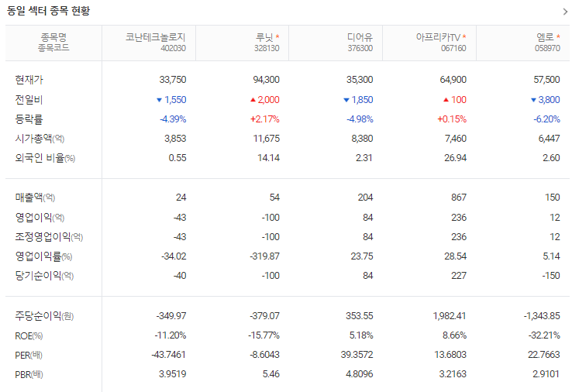Click the market cap value 7,460

pos(456,139)
